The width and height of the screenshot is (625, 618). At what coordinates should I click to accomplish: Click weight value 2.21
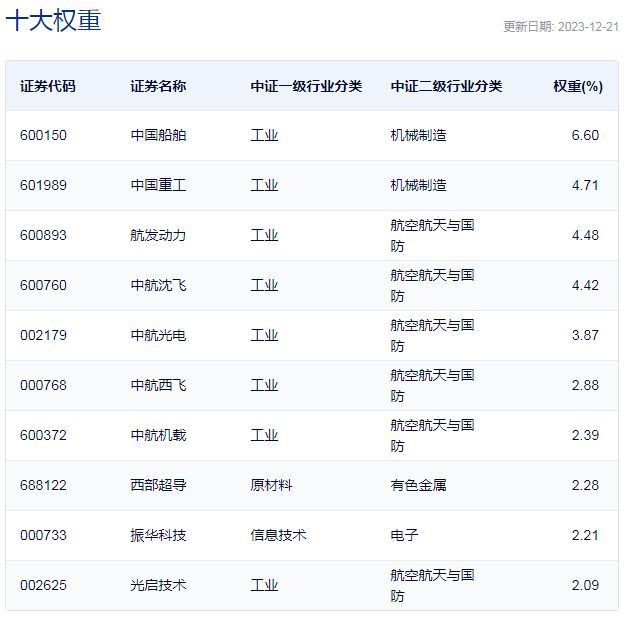585,535
